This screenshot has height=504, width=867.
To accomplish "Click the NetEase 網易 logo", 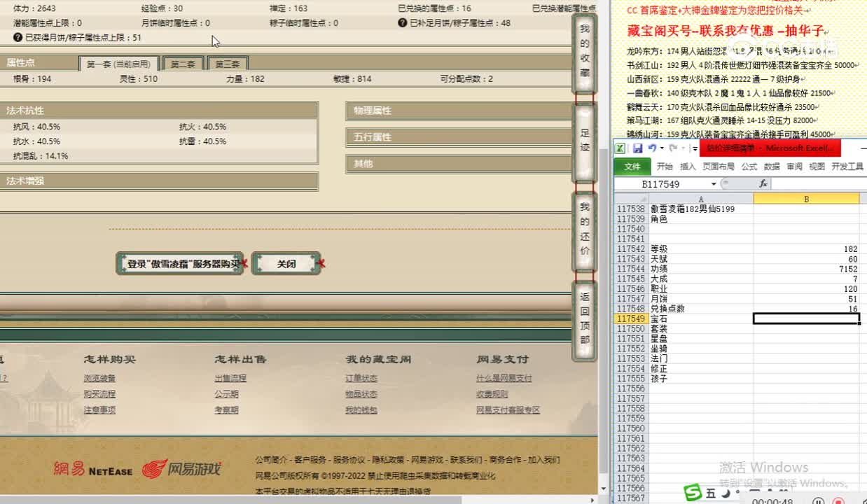I will pos(93,470).
